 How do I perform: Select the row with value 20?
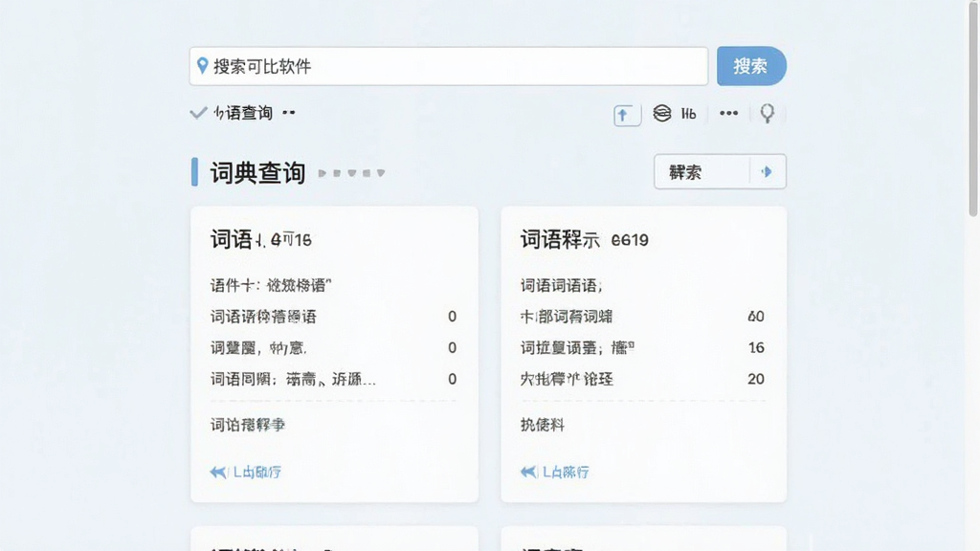pos(642,379)
